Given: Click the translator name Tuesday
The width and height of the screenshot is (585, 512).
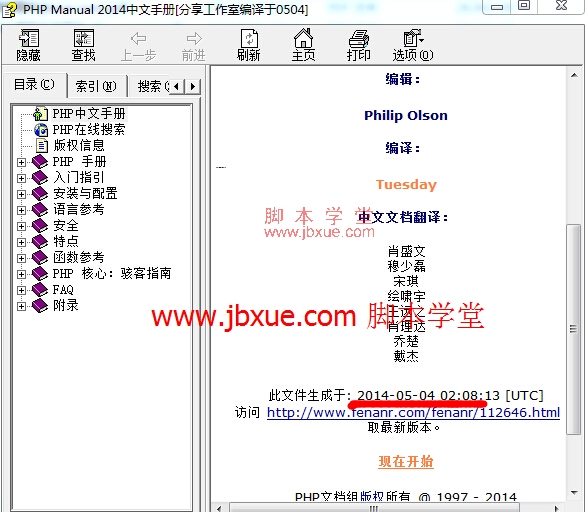Looking at the screenshot, I should click(406, 184).
